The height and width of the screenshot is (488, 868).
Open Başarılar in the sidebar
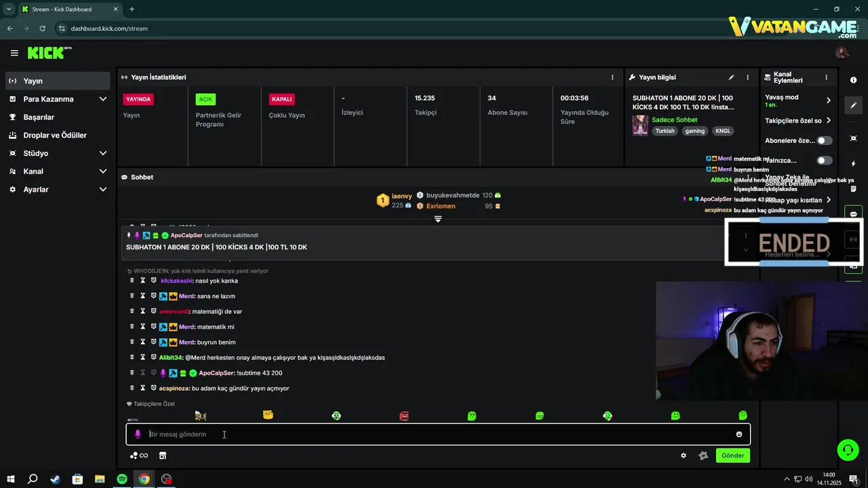pyautogui.click(x=58, y=117)
